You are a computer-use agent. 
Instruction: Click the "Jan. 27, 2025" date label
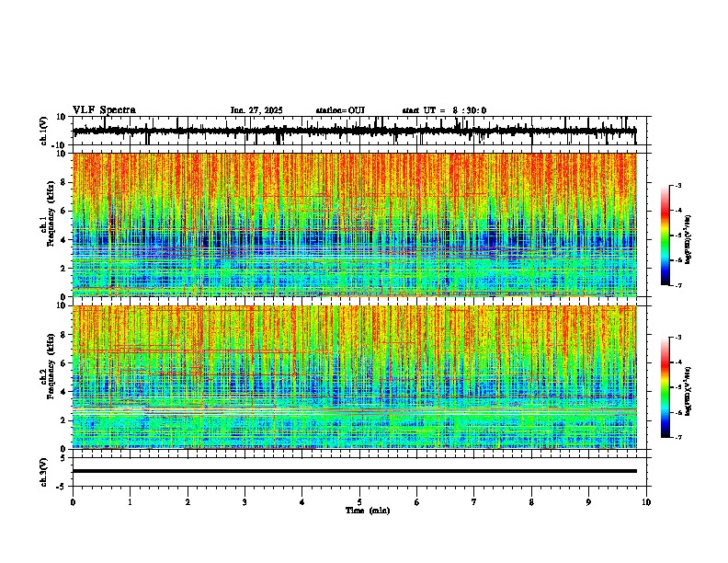click(256, 110)
